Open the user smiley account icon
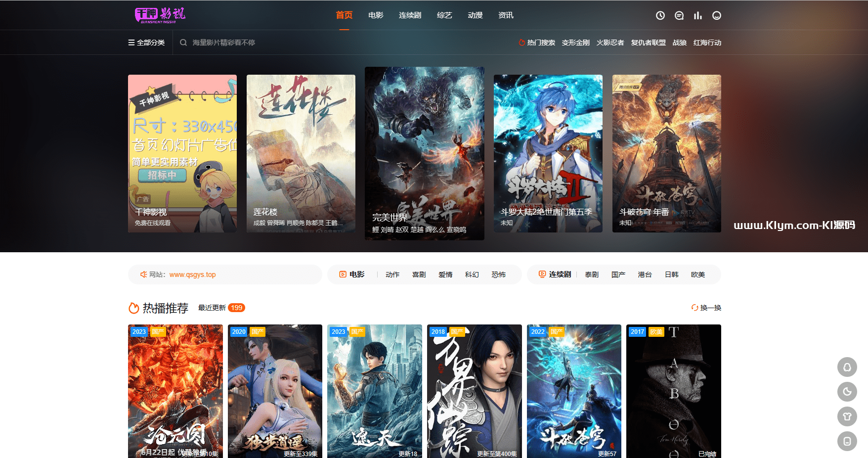 (716, 15)
